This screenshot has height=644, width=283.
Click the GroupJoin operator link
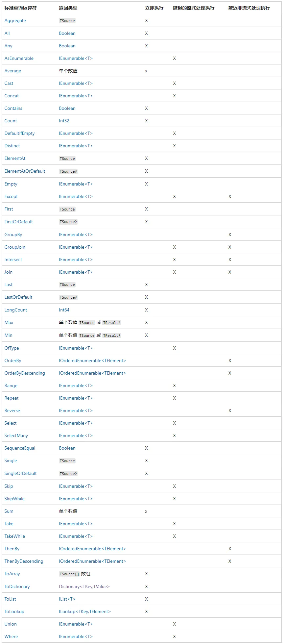coord(15,247)
